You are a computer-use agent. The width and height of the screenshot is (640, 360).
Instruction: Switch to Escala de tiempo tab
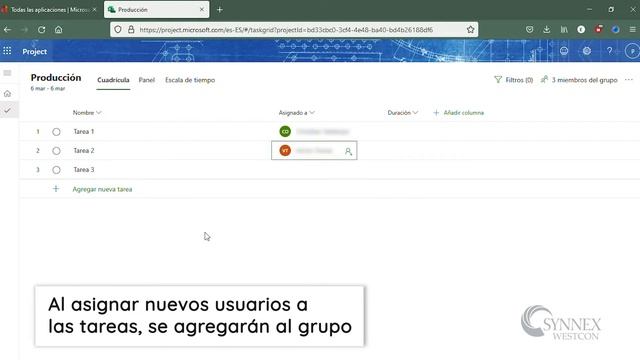click(190, 80)
